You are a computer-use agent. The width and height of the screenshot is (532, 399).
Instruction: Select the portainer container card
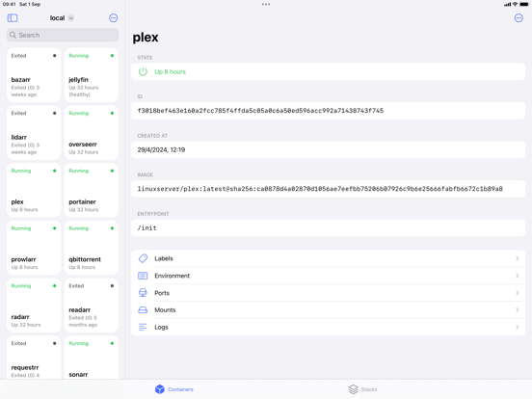tap(92, 190)
